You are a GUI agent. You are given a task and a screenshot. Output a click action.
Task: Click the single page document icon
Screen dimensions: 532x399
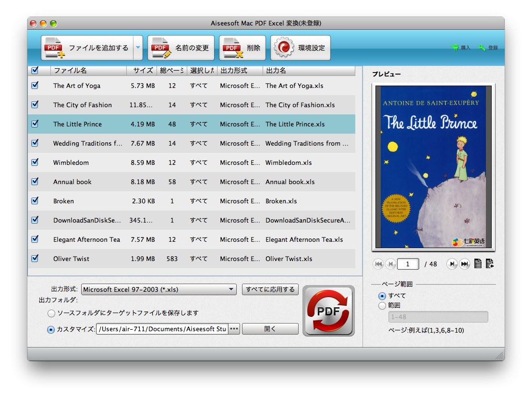tap(478, 263)
